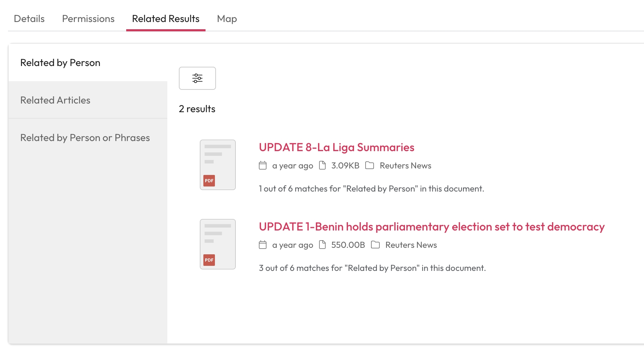Click the Benin election PDF thumbnail
Viewport: 644px width, 347px height.
tap(218, 244)
